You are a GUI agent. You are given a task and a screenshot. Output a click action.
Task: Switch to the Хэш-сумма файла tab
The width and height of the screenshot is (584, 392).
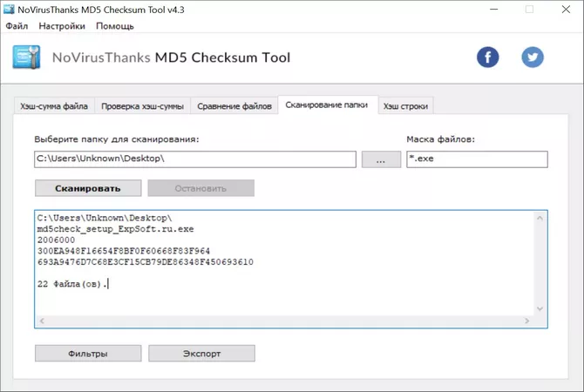pyautogui.click(x=54, y=106)
